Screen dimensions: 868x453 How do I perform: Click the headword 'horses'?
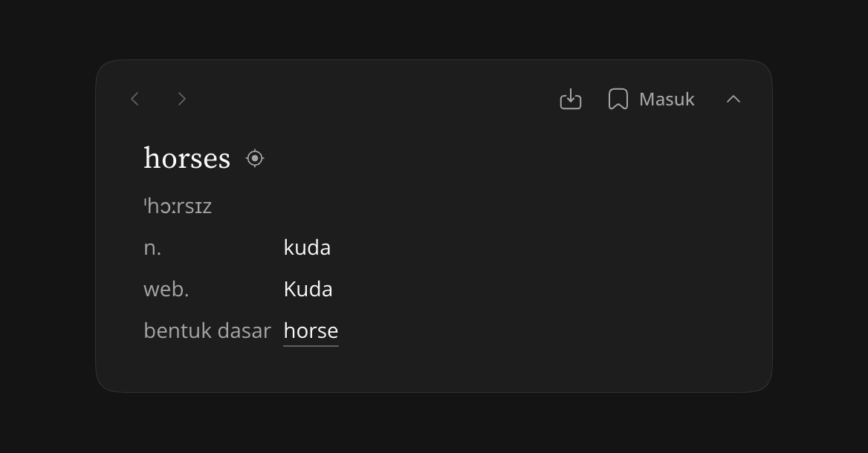point(187,158)
